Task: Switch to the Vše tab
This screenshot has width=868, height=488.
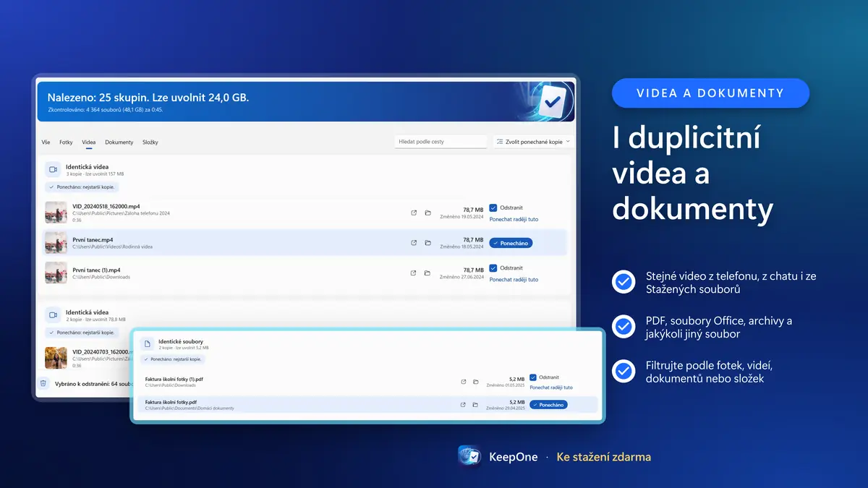Action: click(46, 142)
